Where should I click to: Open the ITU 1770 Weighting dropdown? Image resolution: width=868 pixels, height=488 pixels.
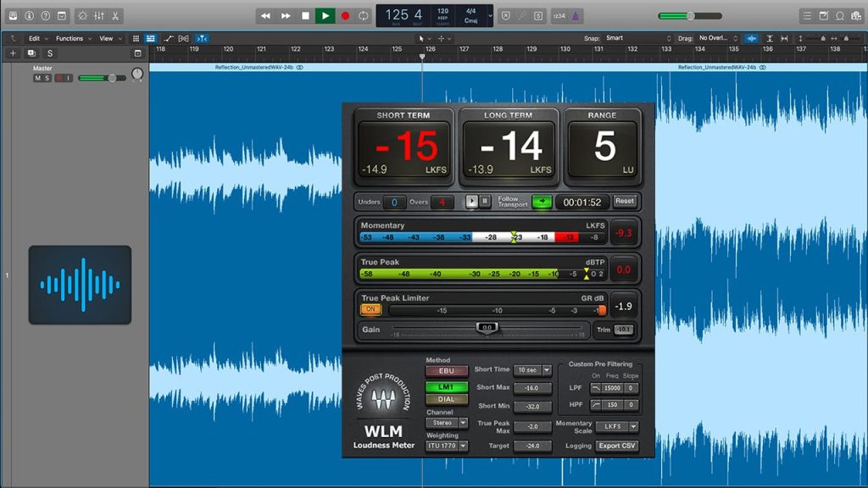(446, 446)
